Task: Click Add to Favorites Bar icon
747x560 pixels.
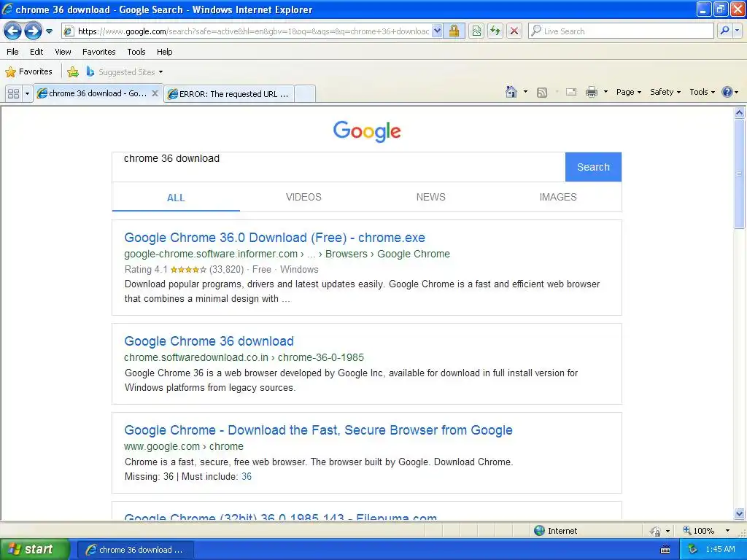Action: pyautogui.click(x=73, y=72)
